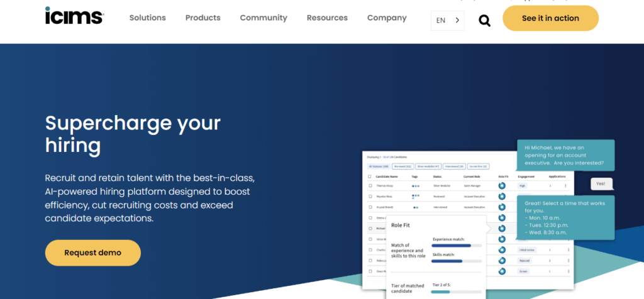Image resolution: width=644 pixels, height=299 pixels.
Task: Click the Experience match progress bar
Action: point(457,246)
